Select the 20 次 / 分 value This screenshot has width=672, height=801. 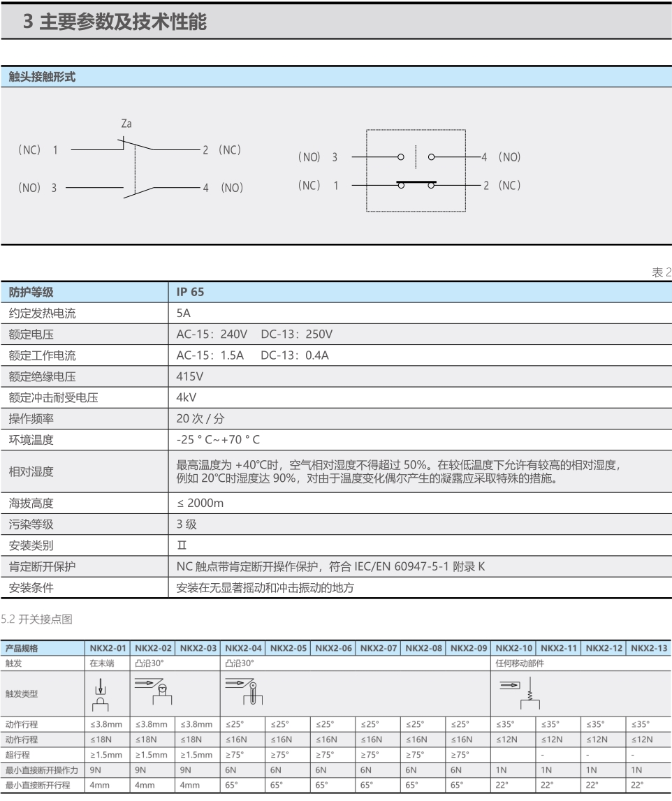(x=200, y=419)
